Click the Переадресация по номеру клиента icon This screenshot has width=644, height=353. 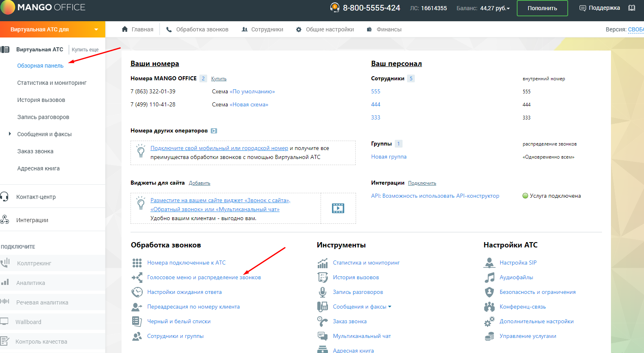(137, 307)
